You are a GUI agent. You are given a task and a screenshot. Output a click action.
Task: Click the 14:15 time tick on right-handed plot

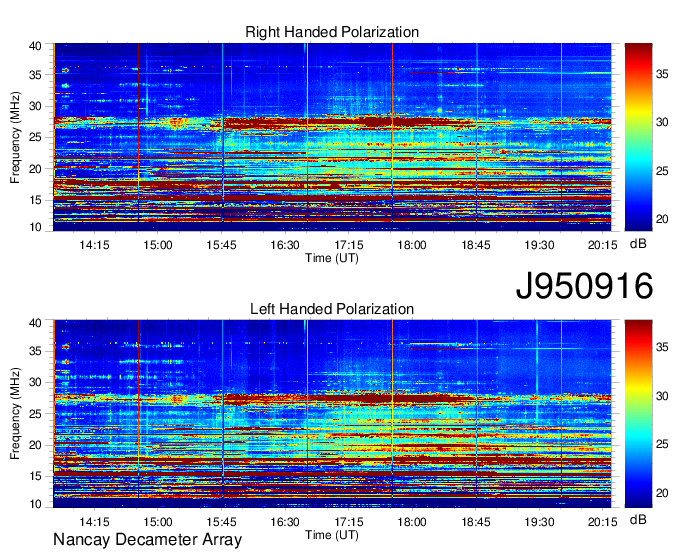pos(95,245)
